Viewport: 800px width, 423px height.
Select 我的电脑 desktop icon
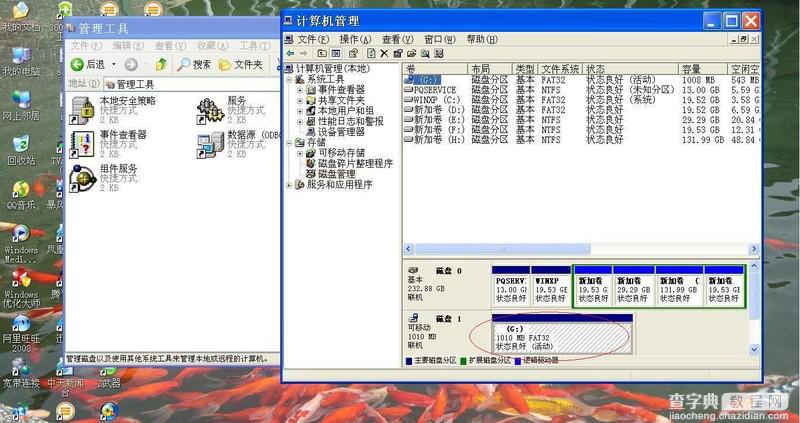(x=21, y=62)
